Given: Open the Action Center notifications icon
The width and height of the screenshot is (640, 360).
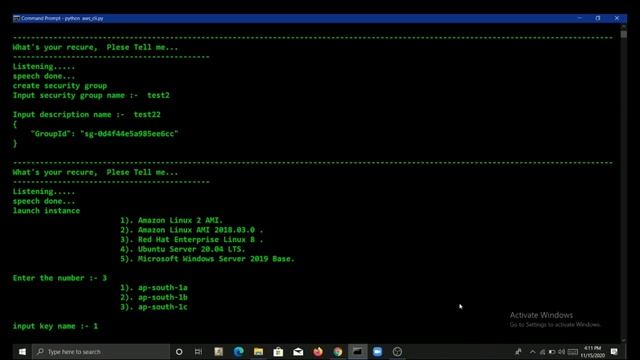Looking at the screenshot, I should pyautogui.click(x=614, y=352).
